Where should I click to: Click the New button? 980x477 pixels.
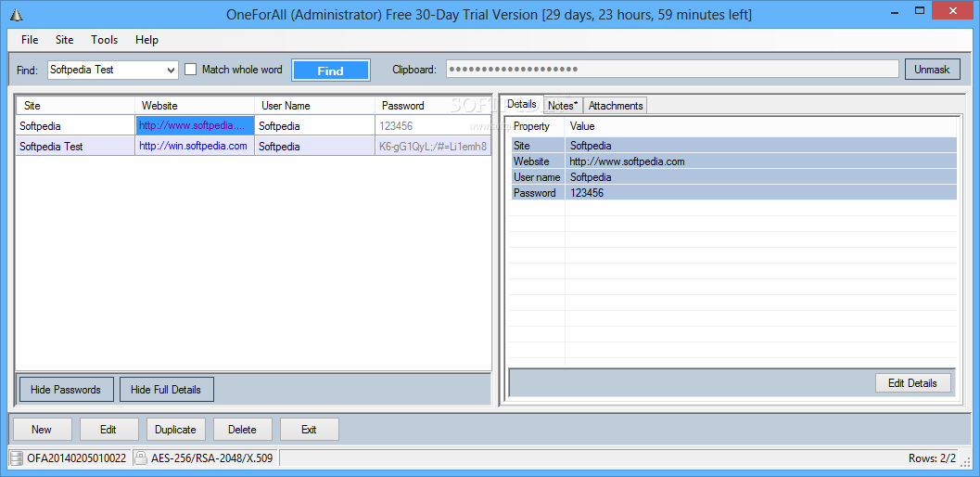42,430
